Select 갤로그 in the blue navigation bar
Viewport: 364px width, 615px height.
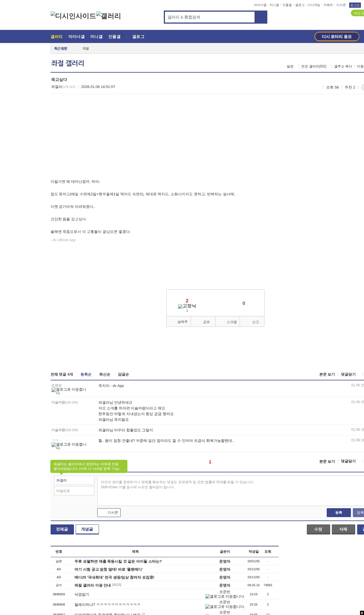(138, 36)
